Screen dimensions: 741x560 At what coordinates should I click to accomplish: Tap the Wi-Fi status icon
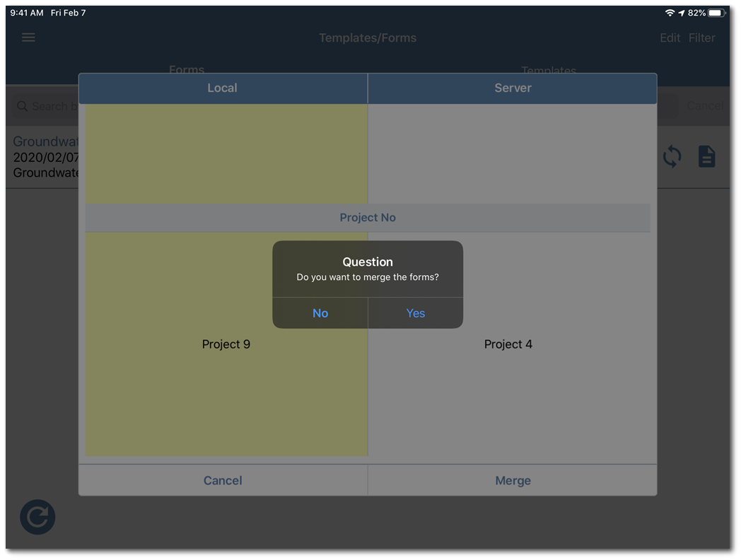[x=669, y=13]
